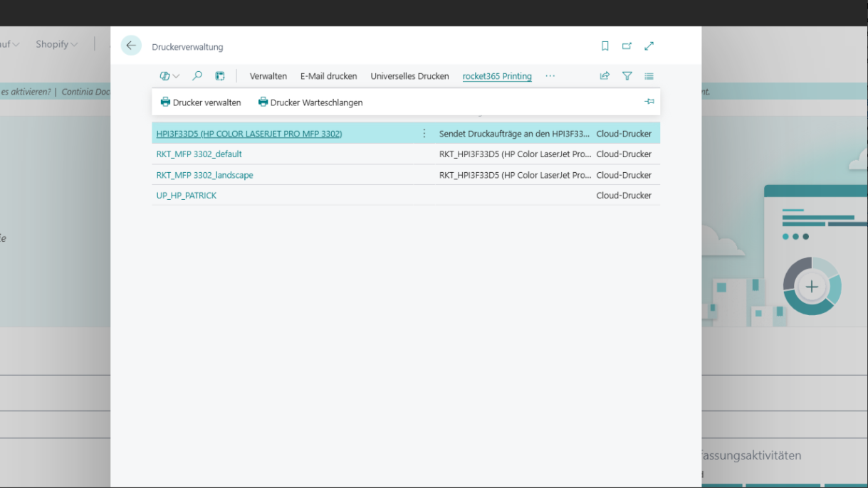Open this page in a new window icon
868x488 pixels.
pos(627,46)
